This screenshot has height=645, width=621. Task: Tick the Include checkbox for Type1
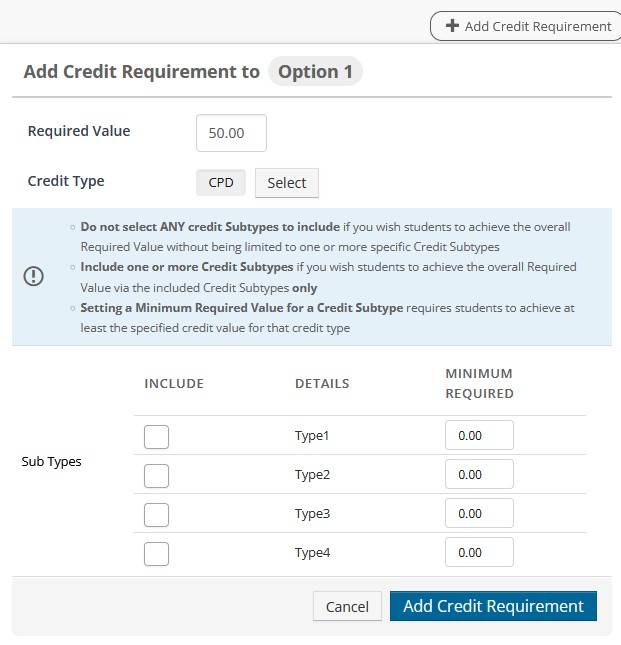156,436
